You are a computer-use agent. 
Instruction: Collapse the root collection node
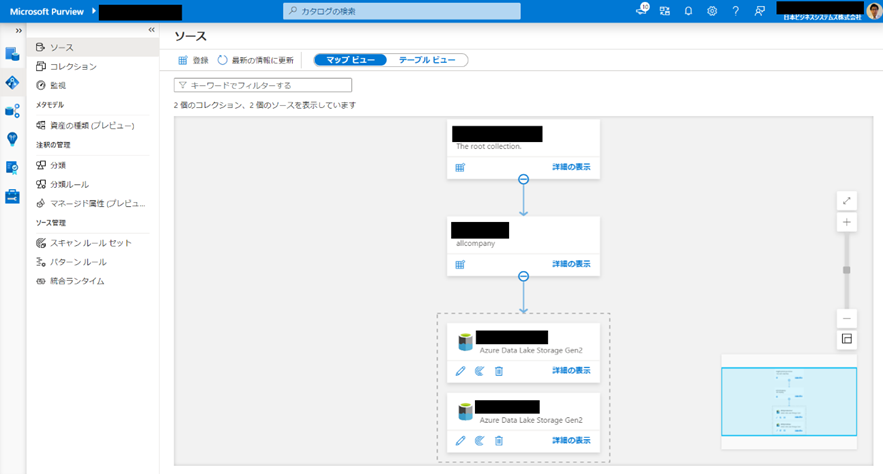pyautogui.click(x=523, y=180)
